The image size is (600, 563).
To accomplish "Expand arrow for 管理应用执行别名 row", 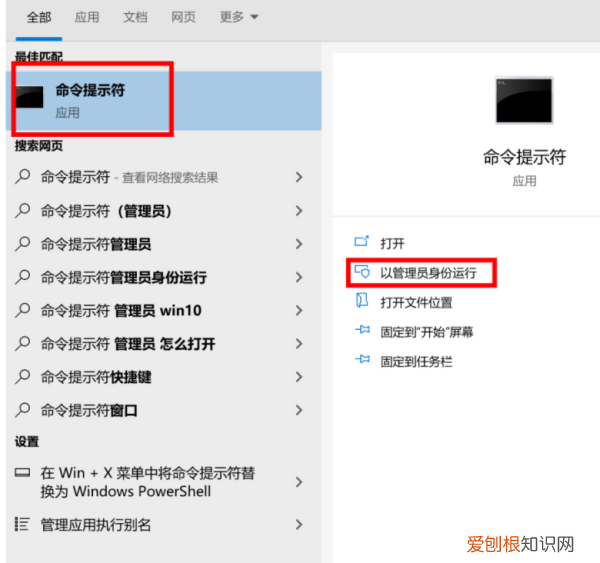I will pos(299,524).
